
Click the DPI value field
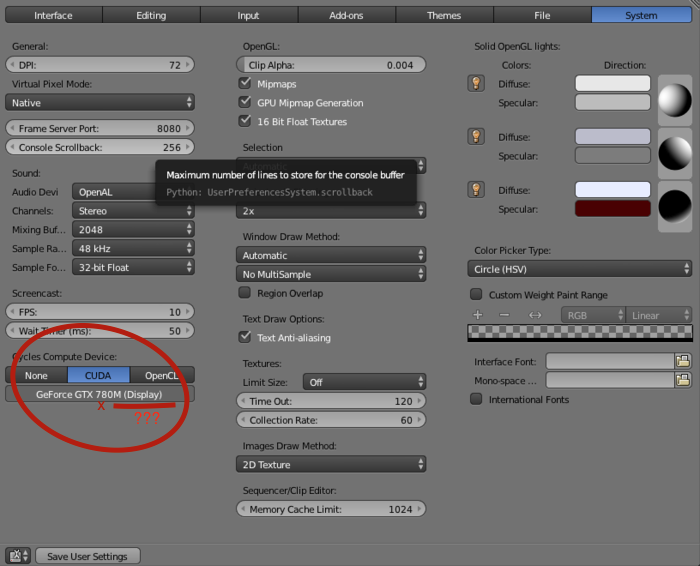[x=100, y=65]
